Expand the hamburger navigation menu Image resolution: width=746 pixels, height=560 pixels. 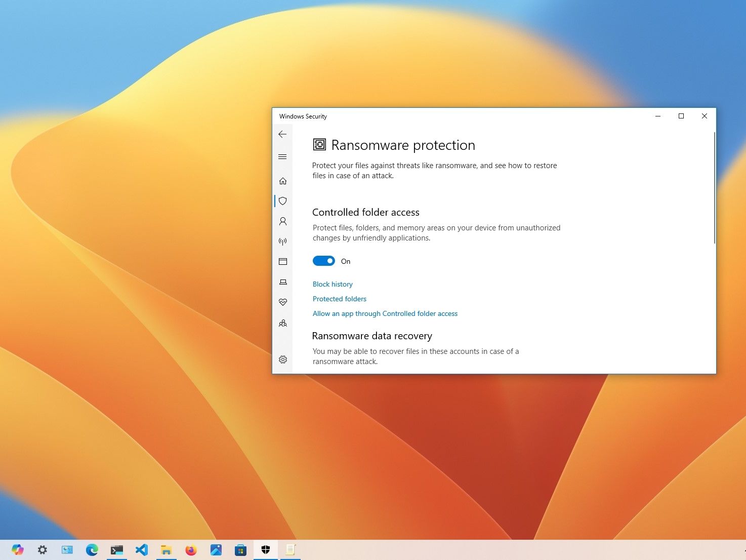pyautogui.click(x=282, y=157)
